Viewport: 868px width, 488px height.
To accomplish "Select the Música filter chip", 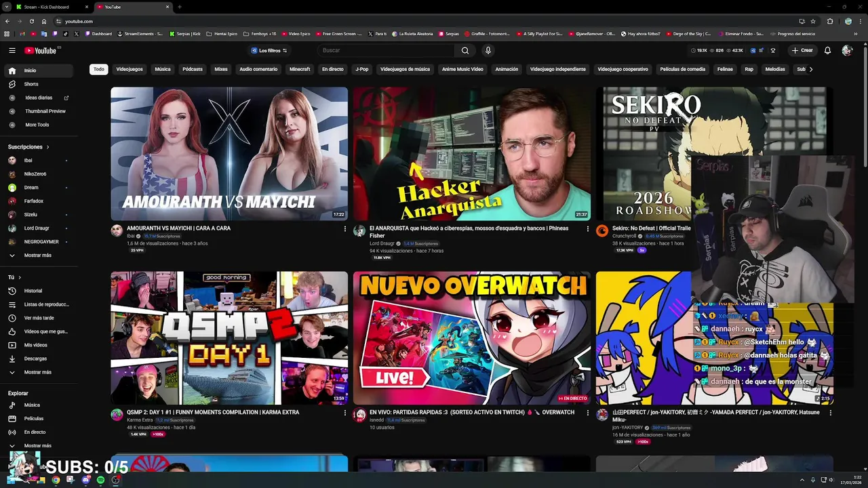I will click(x=163, y=69).
